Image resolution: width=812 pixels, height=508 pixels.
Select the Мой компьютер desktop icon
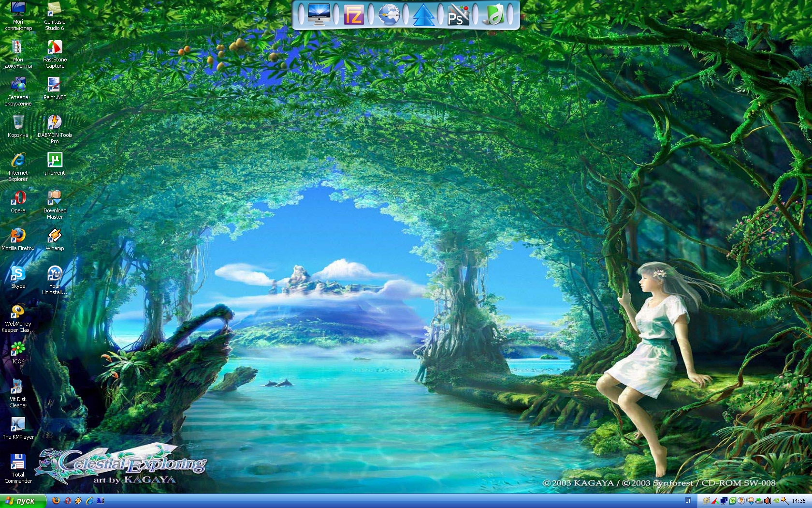point(18,16)
